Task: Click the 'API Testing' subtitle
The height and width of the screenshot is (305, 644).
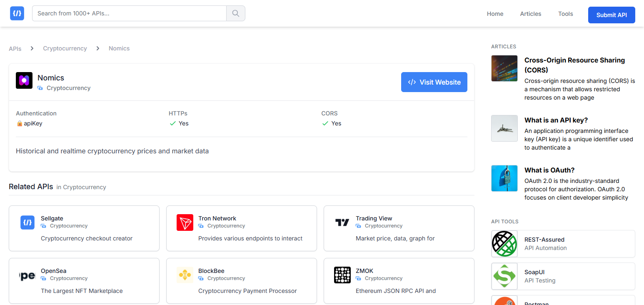Action: [540, 280]
